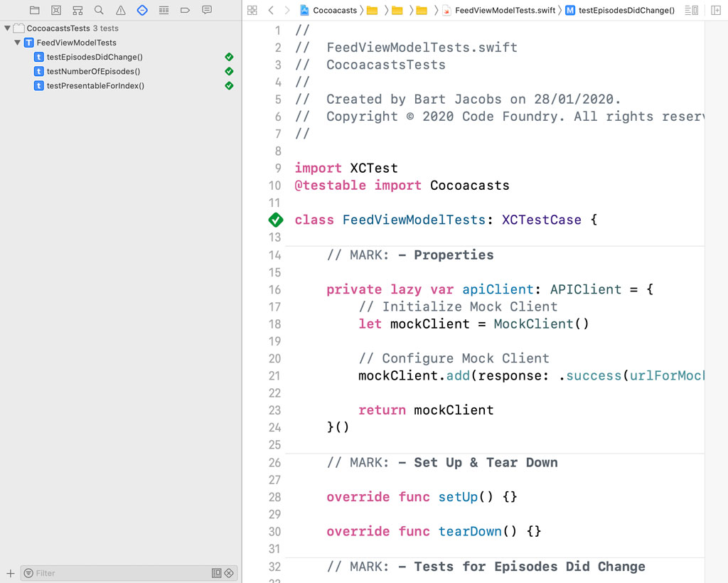Image resolution: width=728 pixels, height=583 pixels.
Task: Click the test filter field at the bottom
Action: pos(121,573)
